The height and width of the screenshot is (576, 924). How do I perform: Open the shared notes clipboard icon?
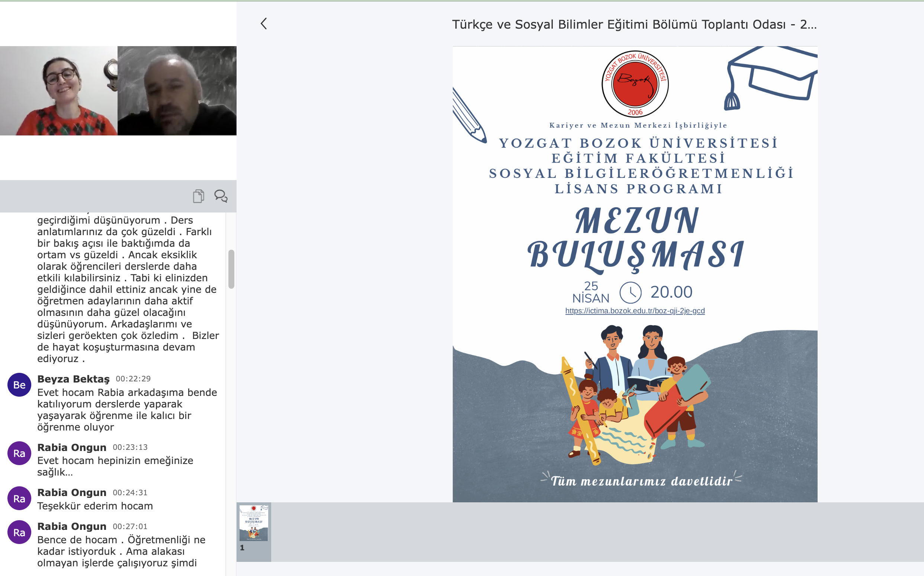(x=198, y=196)
